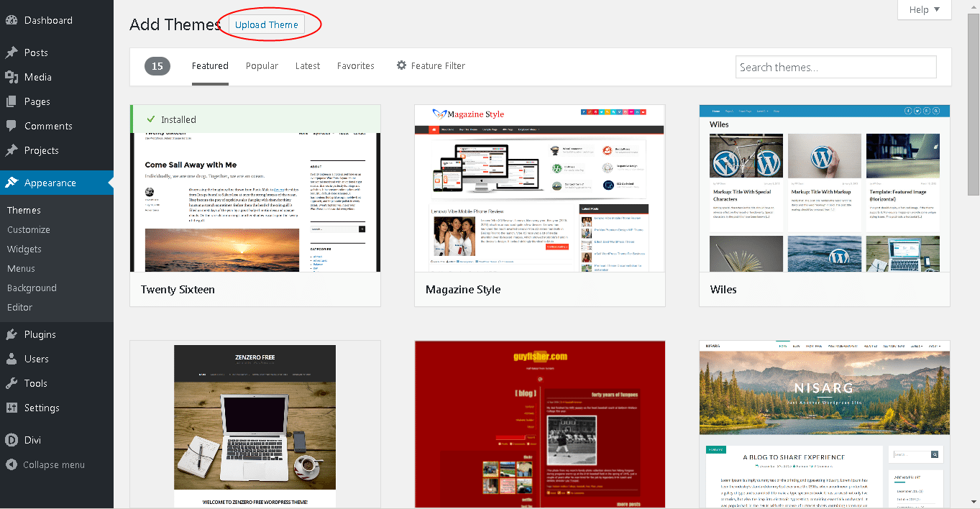Open the Tools menu item
Image resolution: width=980 pixels, height=509 pixels.
coord(57,383)
